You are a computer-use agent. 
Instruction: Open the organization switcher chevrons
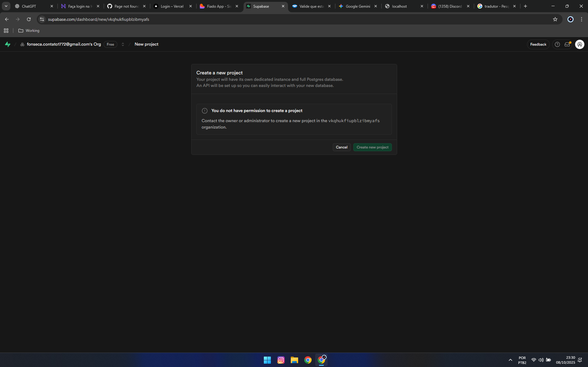coord(123,44)
